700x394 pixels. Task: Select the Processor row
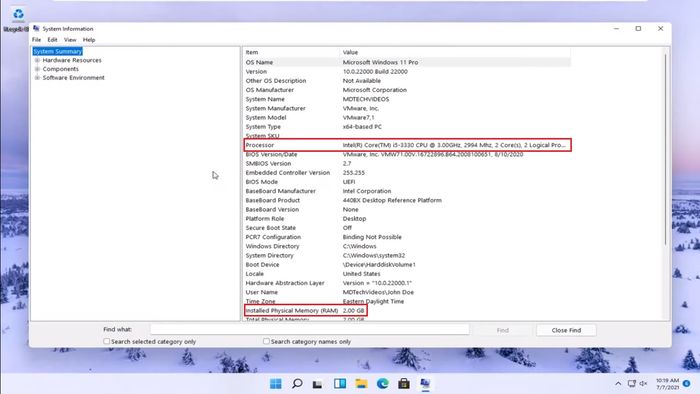tap(407, 145)
